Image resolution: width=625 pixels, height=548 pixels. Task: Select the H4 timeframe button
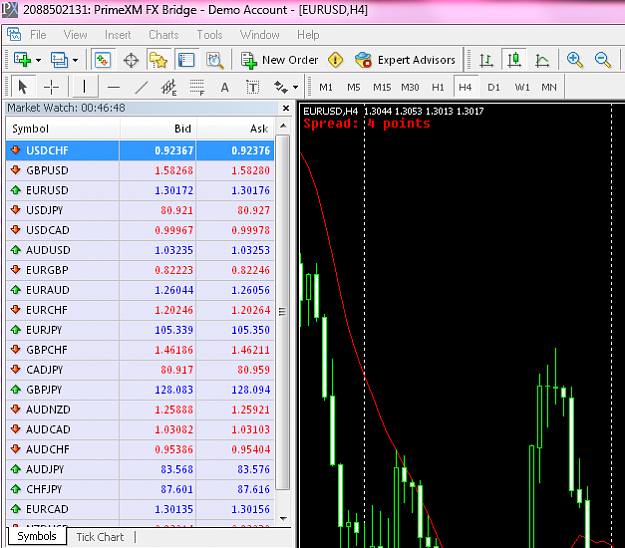[x=465, y=87]
